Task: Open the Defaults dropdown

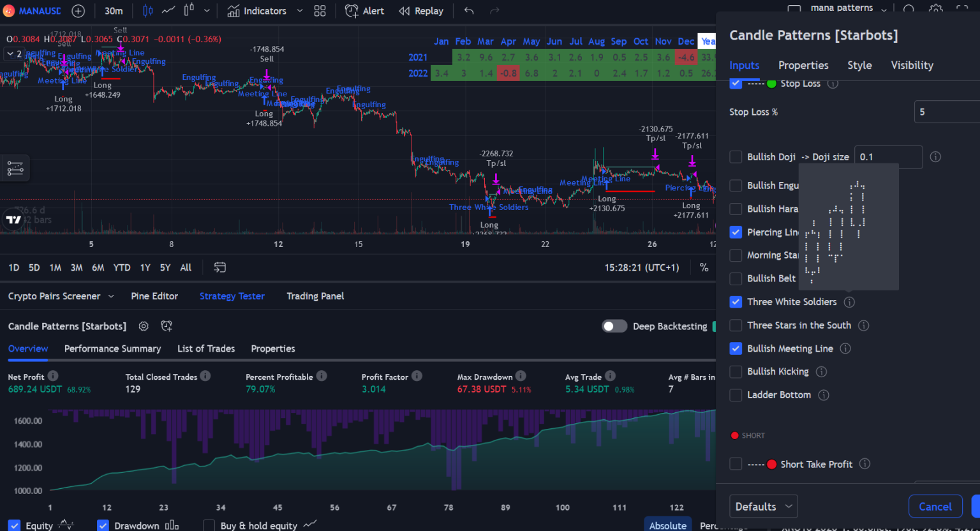Action: point(763,505)
